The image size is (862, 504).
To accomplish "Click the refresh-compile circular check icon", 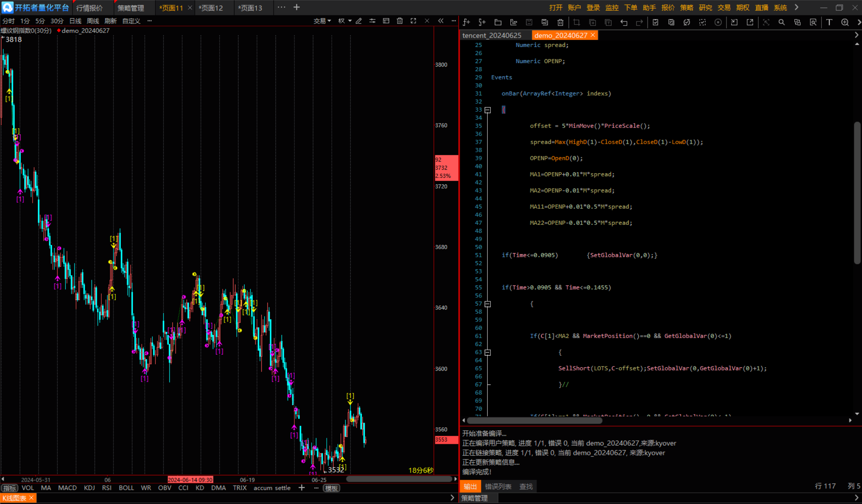I will point(687,22).
